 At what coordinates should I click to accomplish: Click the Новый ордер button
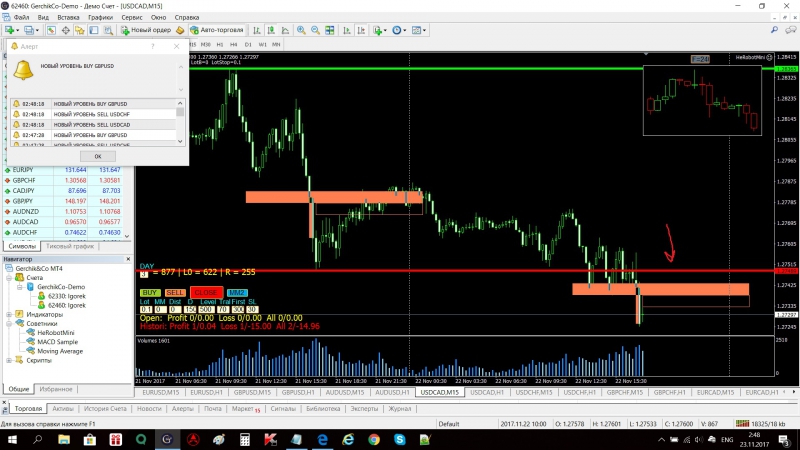click(146, 30)
